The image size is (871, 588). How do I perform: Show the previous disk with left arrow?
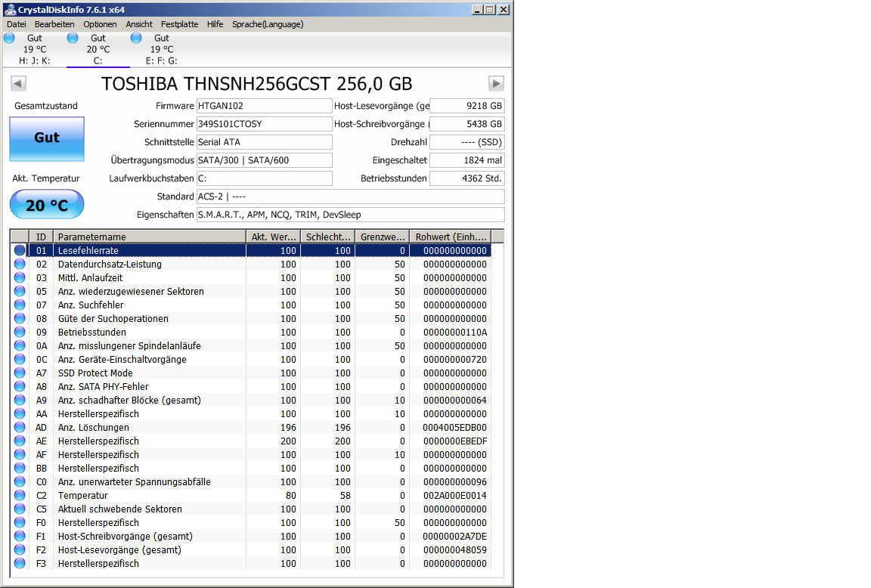pos(18,83)
